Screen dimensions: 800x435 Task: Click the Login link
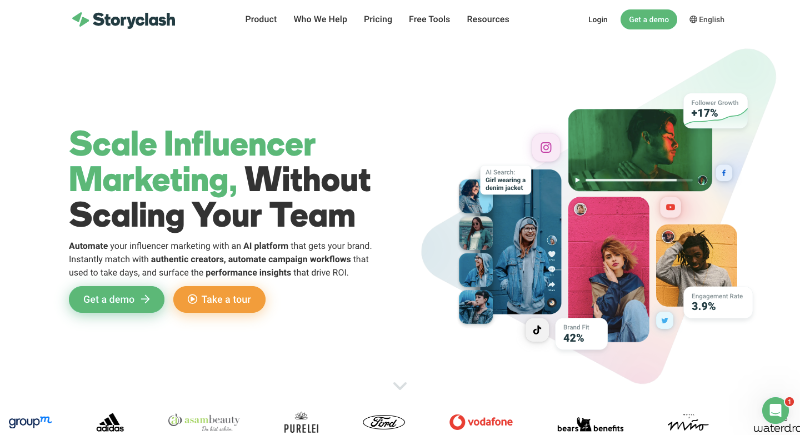pos(597,19)
